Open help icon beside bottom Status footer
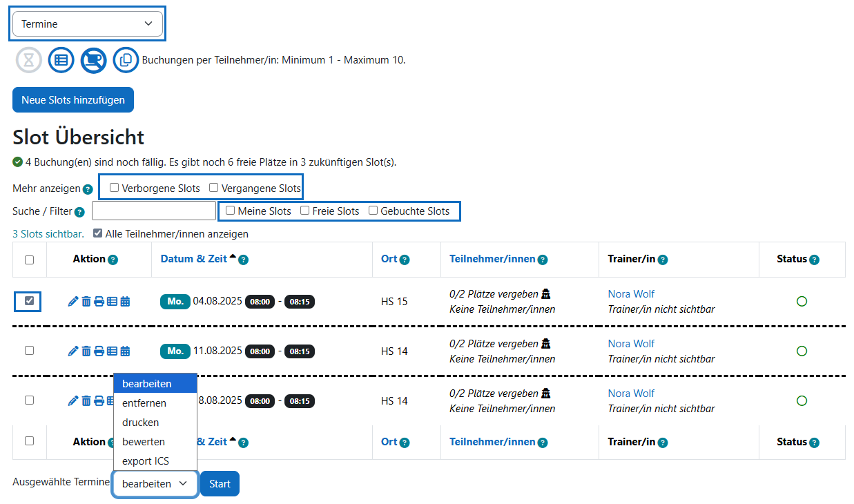The height and width of the screenshot is (504, 854). (815, 443)
